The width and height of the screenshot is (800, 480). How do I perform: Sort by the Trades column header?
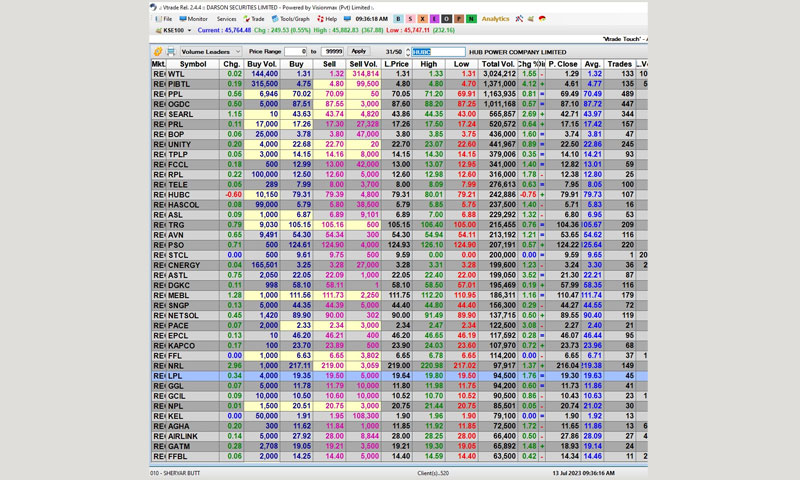pos(619,64)
